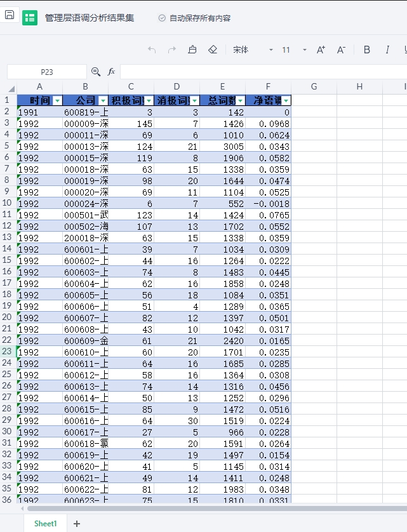
Task: Click the name box showing P23
Action: tap(47, 72)
